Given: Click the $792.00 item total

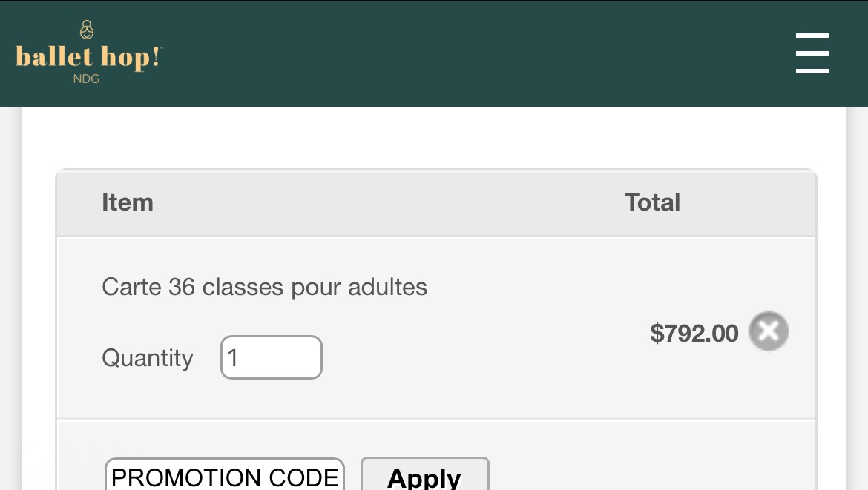Looking at the screenshot, I should pyautogui.click(x=694, y=334).
